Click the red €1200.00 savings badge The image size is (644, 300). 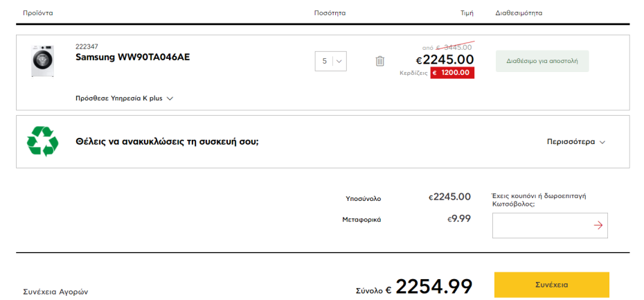[x=452, y=72]
